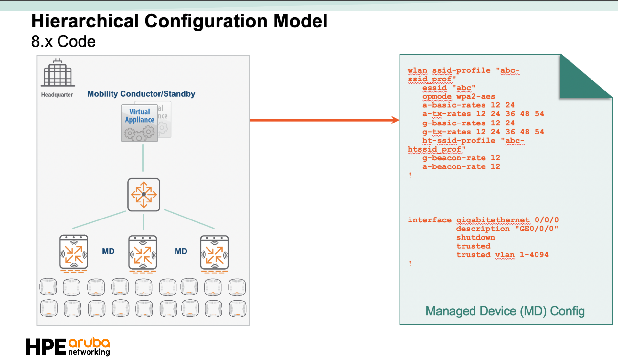This screenshot has width=618, height=364.
Task: Click the Headquarter label text
Action: [x=57, y=95]
